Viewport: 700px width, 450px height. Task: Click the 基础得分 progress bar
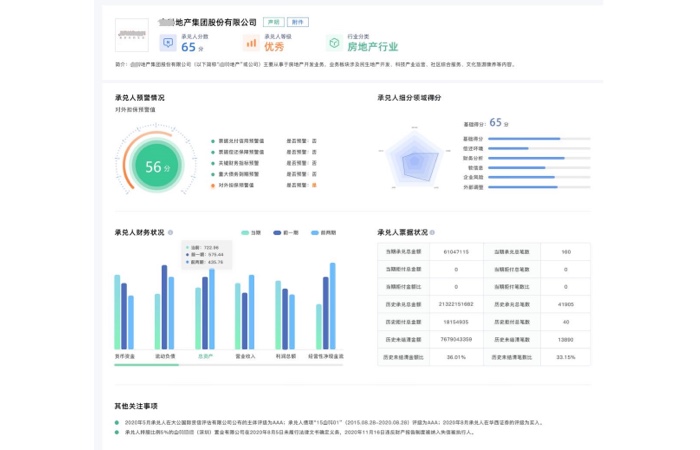click(x=539, y=139)
